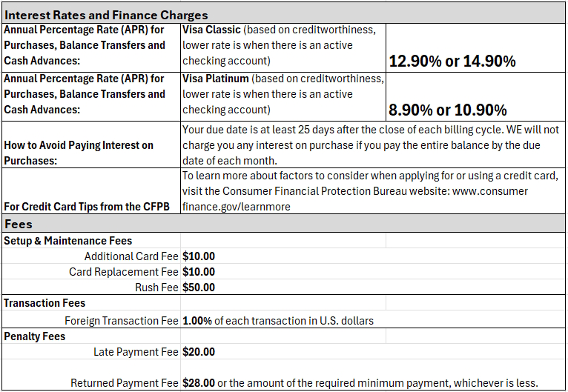Select the Transaction Fees heading cell
The image size is (568, 392).
tap(44, 303)
